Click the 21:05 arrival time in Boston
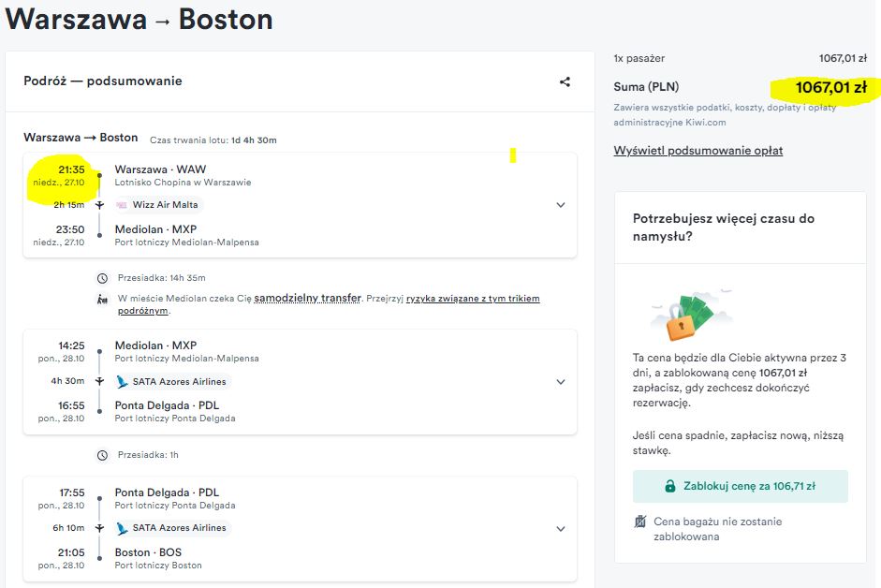 [x=71, y=552]
